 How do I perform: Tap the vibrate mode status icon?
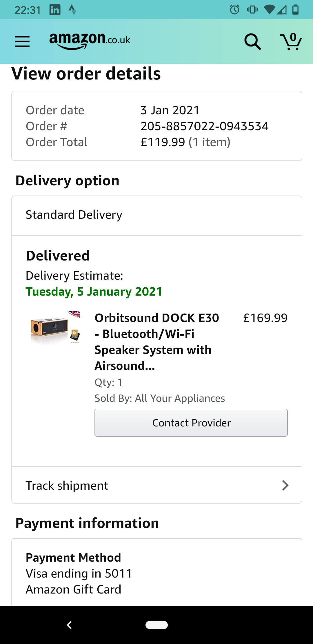click(x=252, y=10)
